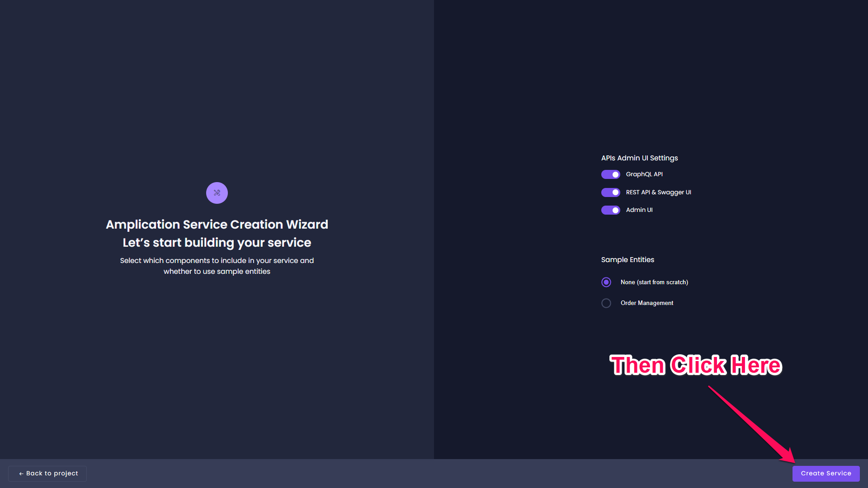Click the None (start from scratch) label

coord(654,282)
